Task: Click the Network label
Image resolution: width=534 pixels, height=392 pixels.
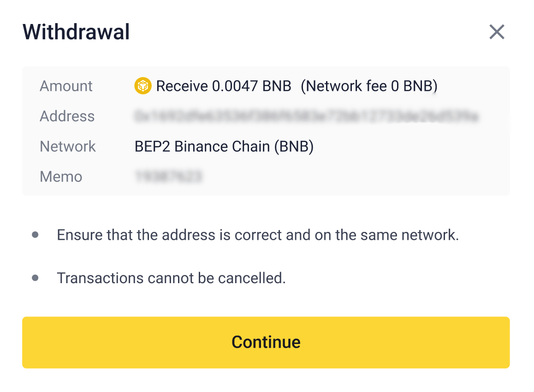Action: point(68,147)
